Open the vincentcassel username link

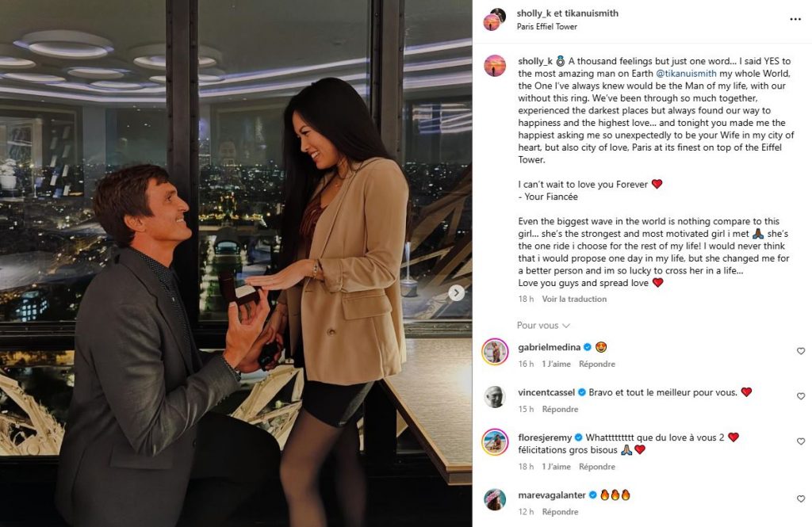(x=546, y=392)
